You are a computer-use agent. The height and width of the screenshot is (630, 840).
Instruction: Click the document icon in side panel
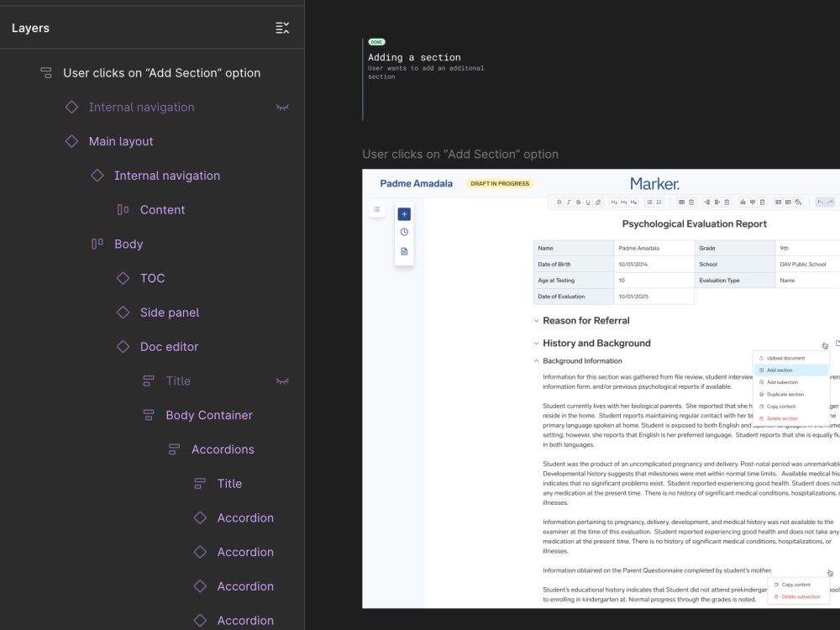(404, 251)
